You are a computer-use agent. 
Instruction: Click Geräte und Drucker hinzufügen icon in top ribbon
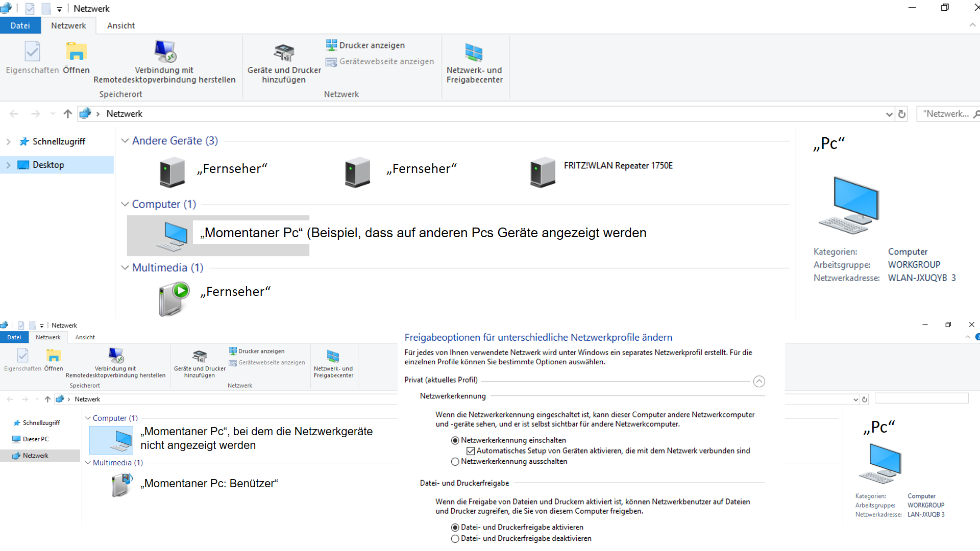tap(284, 53)
